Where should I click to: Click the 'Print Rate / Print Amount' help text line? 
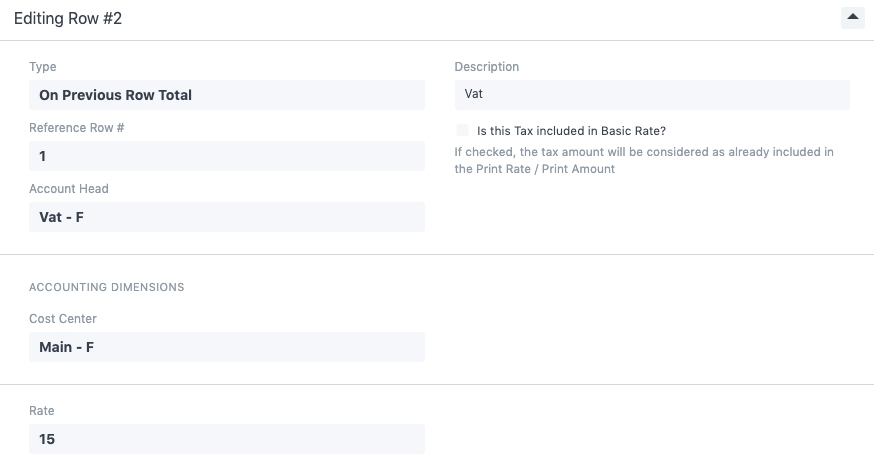pos(534,169)
